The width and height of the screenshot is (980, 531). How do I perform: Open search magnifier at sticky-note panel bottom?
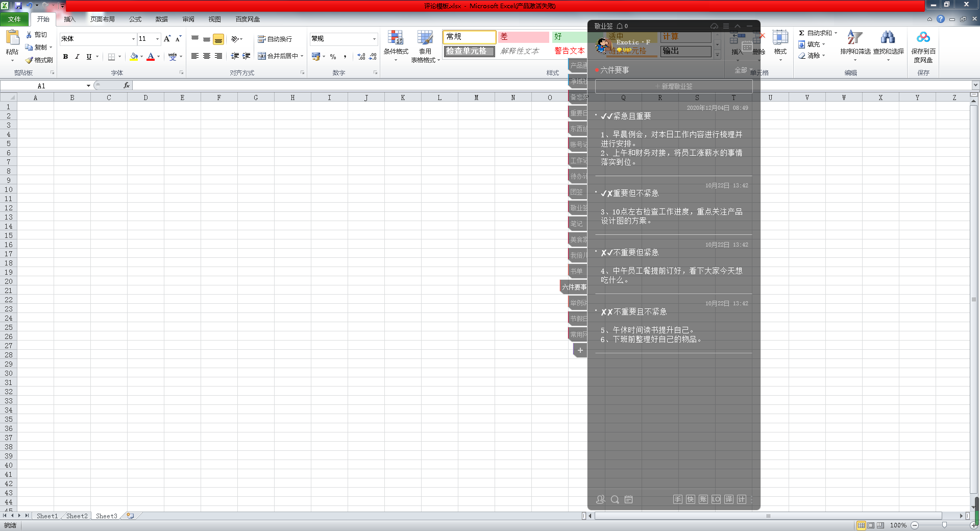pyautogui.click(x=615, y=499)
